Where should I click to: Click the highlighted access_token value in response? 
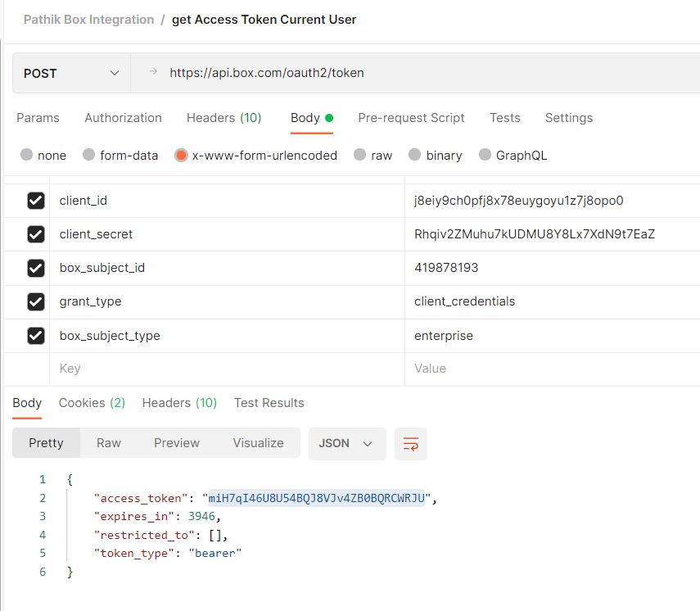coord(317,498)
